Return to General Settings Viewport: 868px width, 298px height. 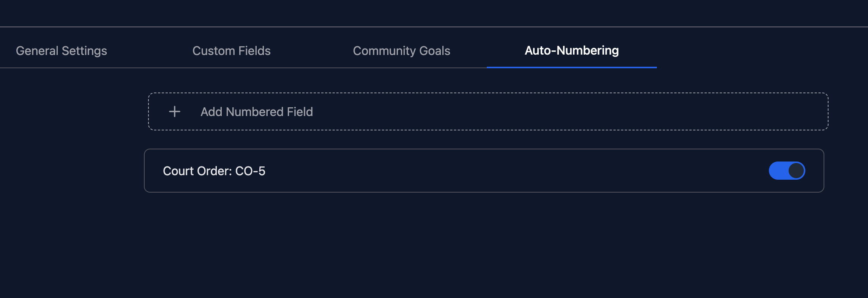pyautogui.click(x=62, y=51)
